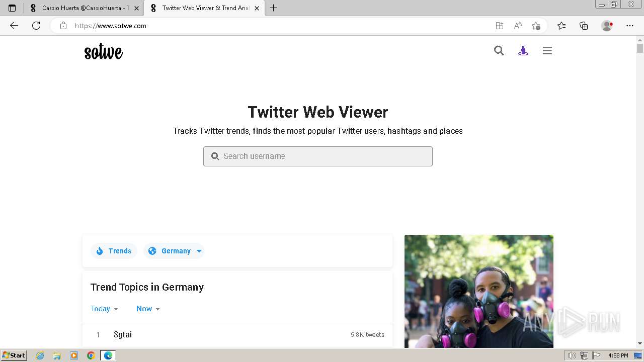
Task: Expand the Today period dropdown
Action: 104,309
